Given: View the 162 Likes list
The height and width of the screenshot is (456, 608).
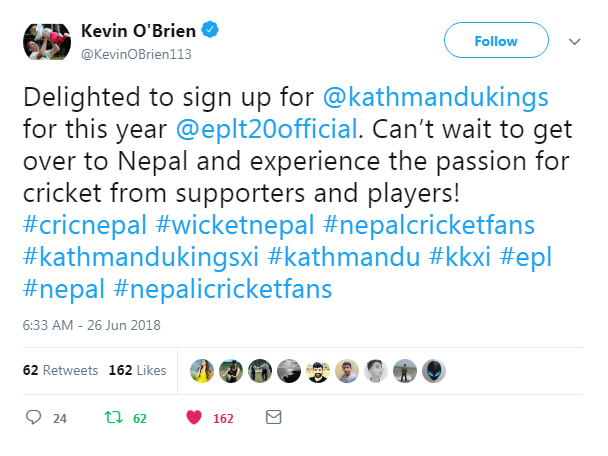Looking at the screenshot, I should point(137,370).
